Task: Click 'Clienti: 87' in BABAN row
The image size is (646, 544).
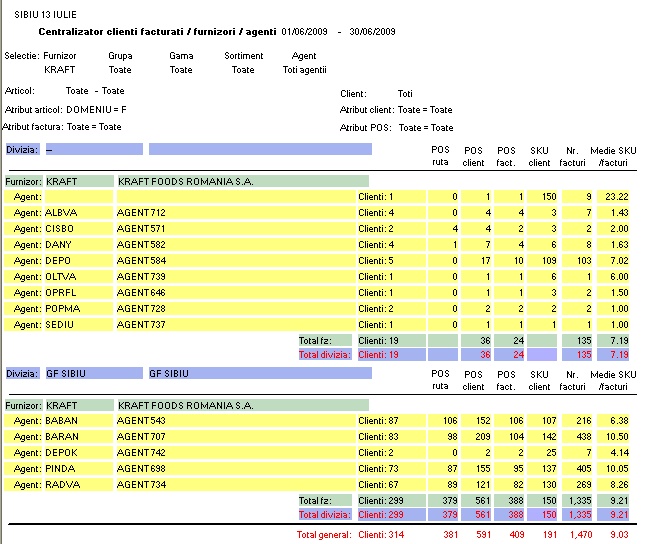Action: tap(391, 421)
